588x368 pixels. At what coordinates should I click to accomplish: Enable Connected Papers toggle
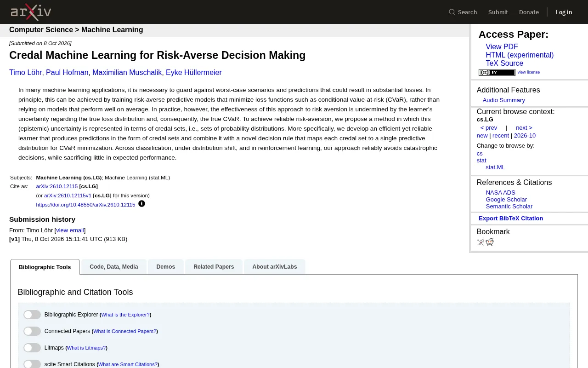click(x=32, y=331)
